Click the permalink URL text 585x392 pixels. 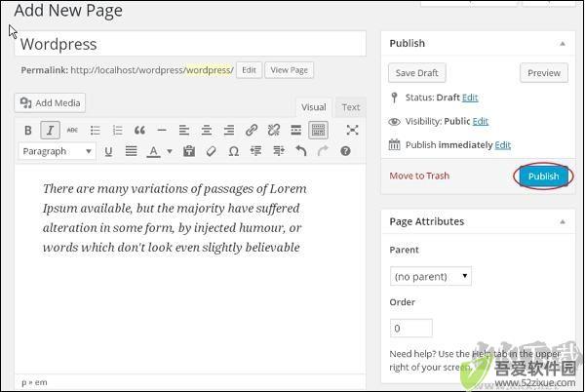tap(152, 70)
